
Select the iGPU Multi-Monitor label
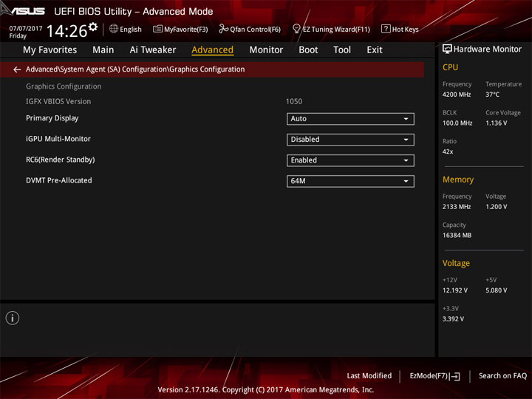(x=58, y=139)
